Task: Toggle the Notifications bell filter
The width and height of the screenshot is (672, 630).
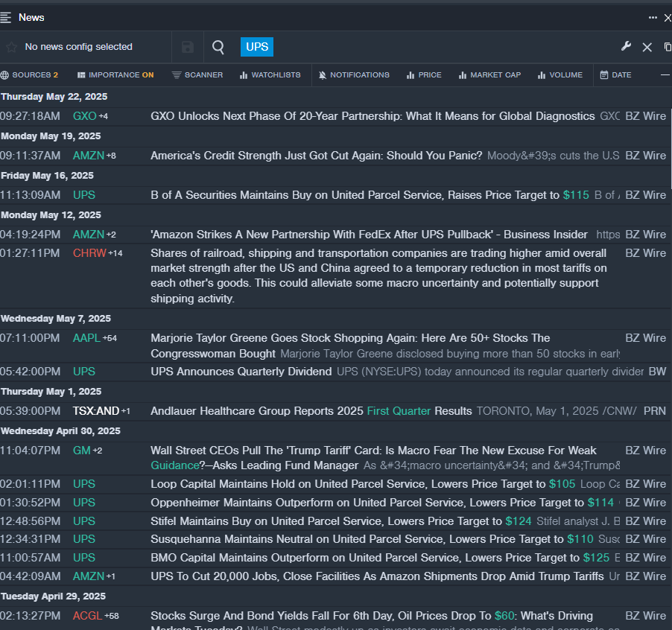Action: coord(354,75)
